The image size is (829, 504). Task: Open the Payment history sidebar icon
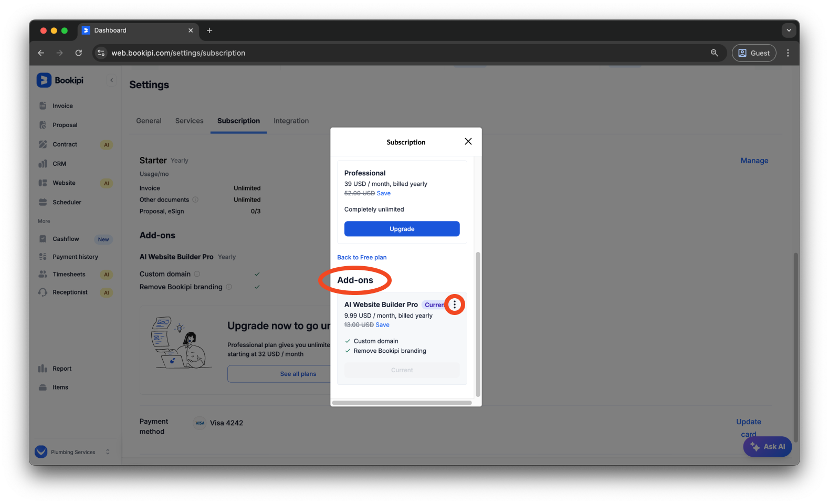point(43,257)
